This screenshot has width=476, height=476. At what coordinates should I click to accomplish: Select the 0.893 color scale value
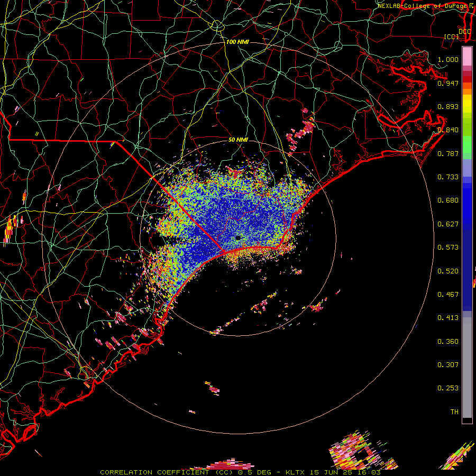click(448, 106)
